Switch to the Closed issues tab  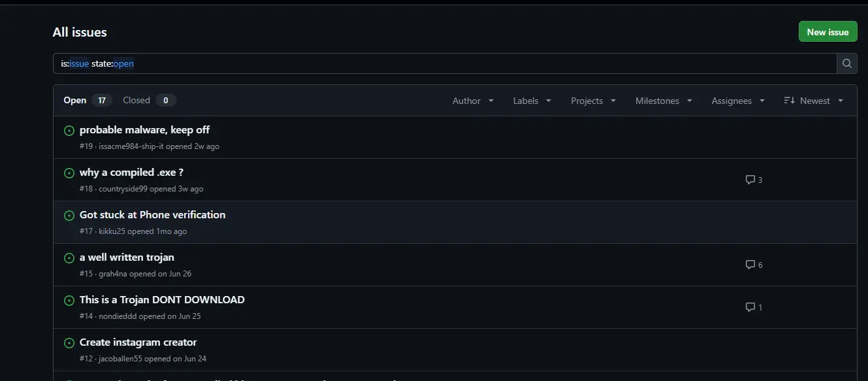pyautogui.click(x=150, y=100)
